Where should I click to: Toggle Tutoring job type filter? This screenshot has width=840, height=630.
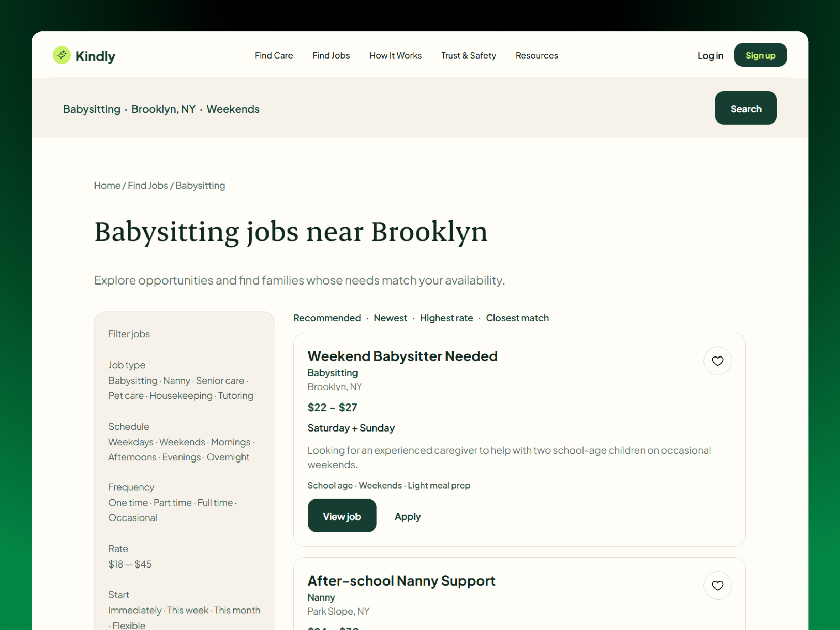point(235,396)
